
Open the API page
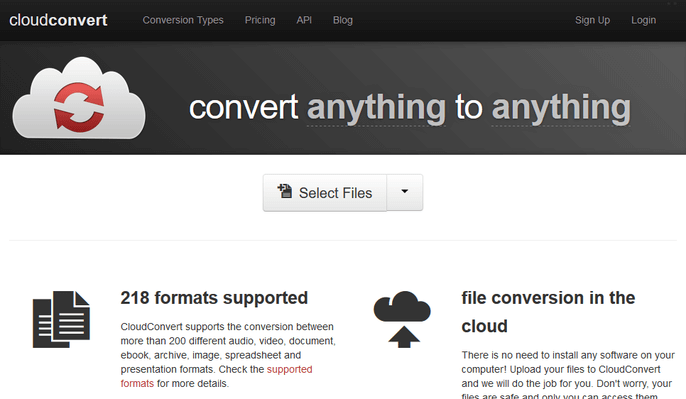tap(304, 20)
